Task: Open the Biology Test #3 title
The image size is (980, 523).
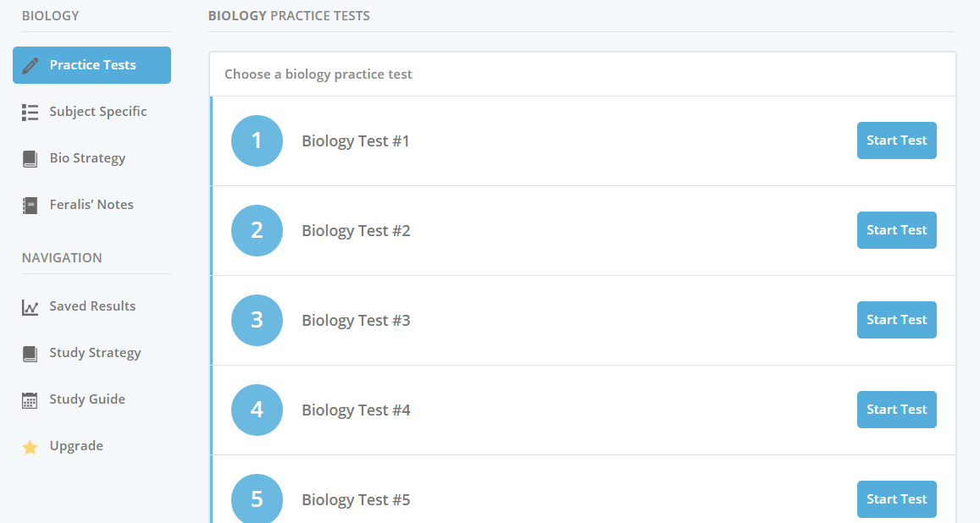Action: [356, 320]
